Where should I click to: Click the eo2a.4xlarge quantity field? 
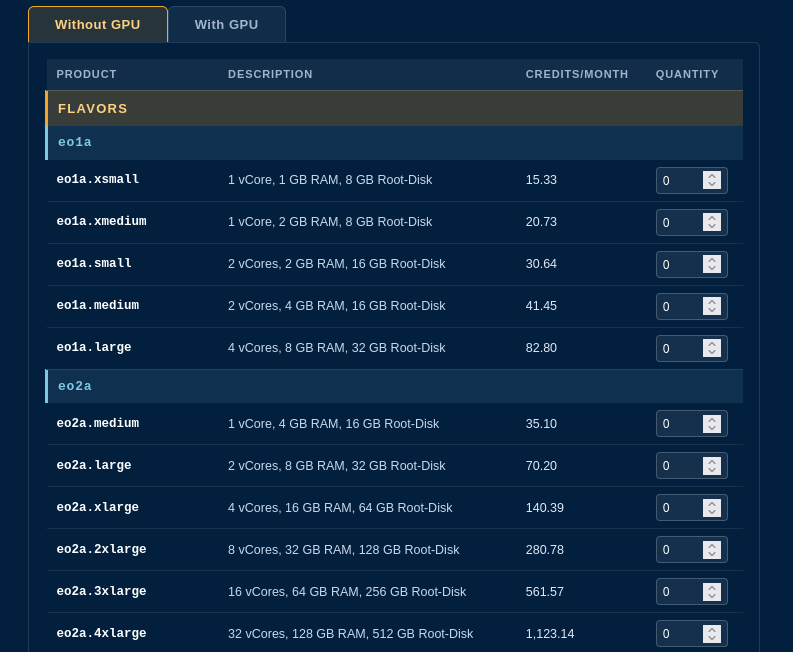pos(691,633)
